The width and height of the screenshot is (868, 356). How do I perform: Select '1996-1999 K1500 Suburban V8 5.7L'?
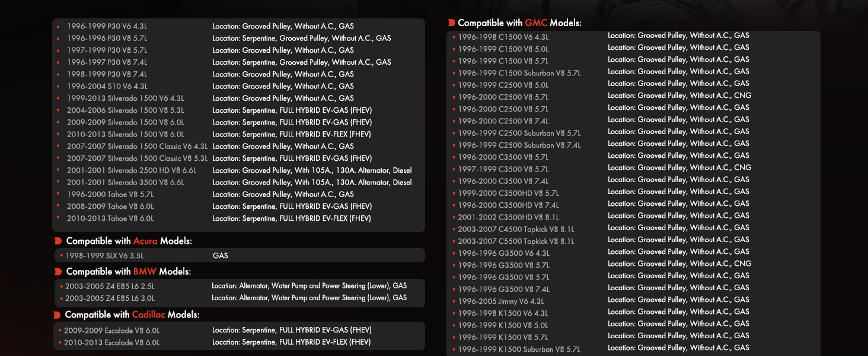tap(519, 349)
